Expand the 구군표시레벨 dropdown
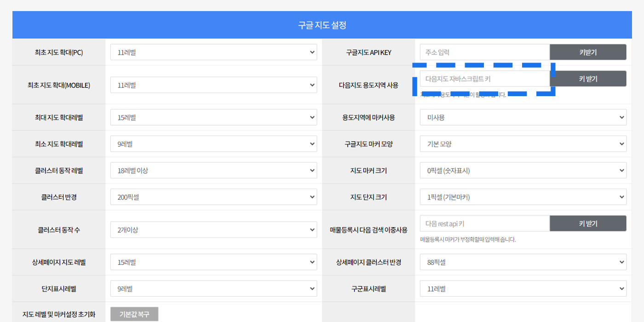 coord(523,289)
